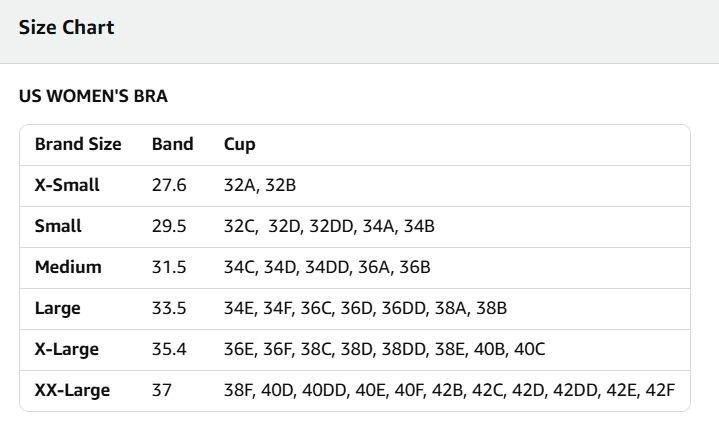Select the X-Large brand size label

[x=67, y=349]
